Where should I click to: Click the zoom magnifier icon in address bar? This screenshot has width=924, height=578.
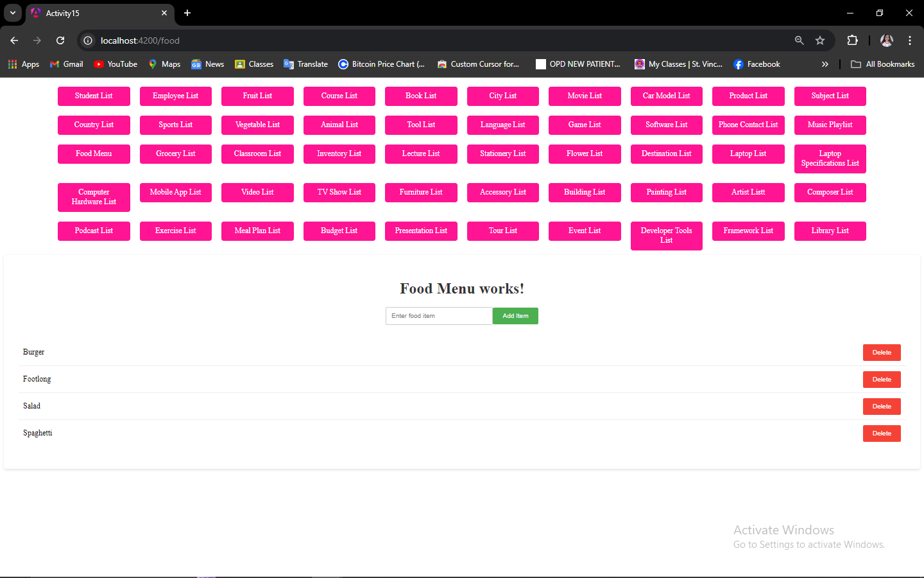[x=800, y=40]
